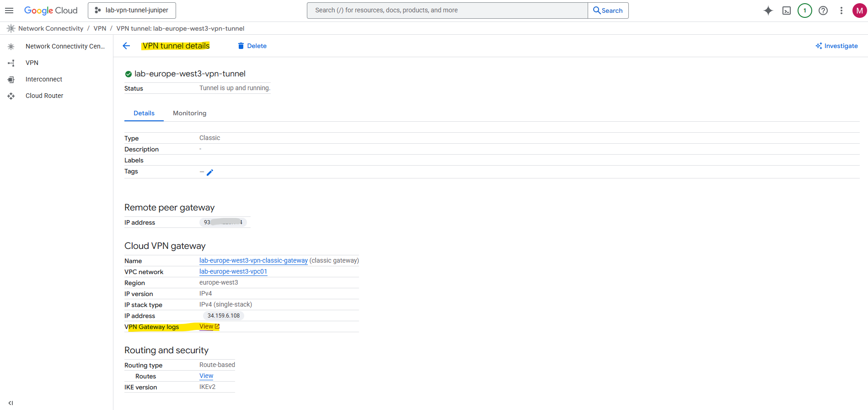Click the 'Route-based' routing type value

(x=217, y=365)
